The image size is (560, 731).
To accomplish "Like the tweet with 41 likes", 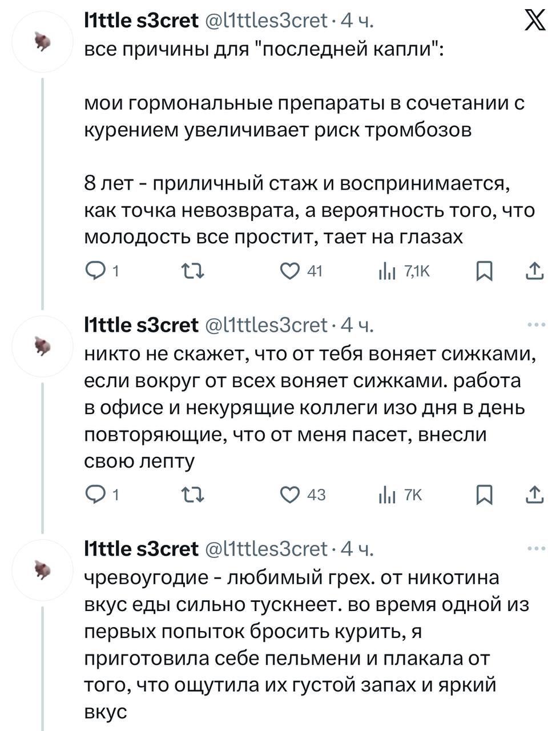I will tap(290, 271).
